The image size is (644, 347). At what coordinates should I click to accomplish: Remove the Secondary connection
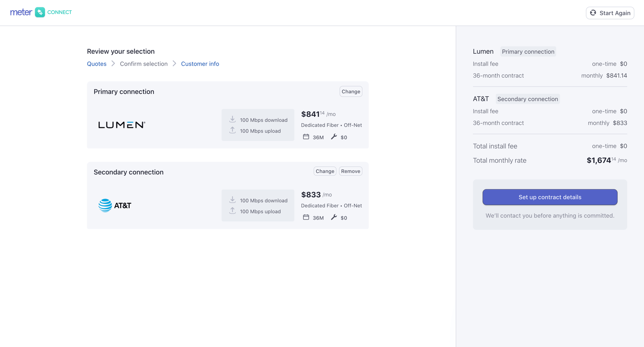[x=351, y=171]
